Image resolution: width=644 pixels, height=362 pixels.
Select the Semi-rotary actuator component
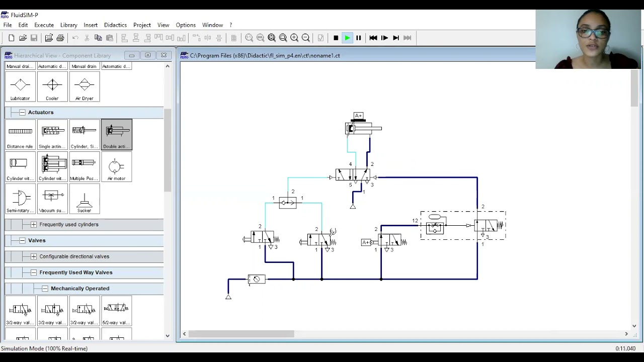click(20, 199)
